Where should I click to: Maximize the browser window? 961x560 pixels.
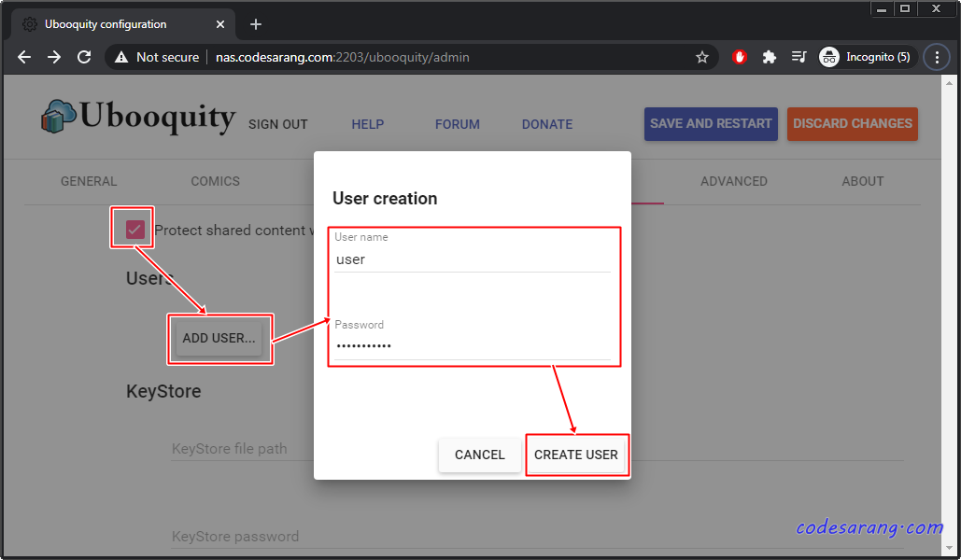click(905, 8)
